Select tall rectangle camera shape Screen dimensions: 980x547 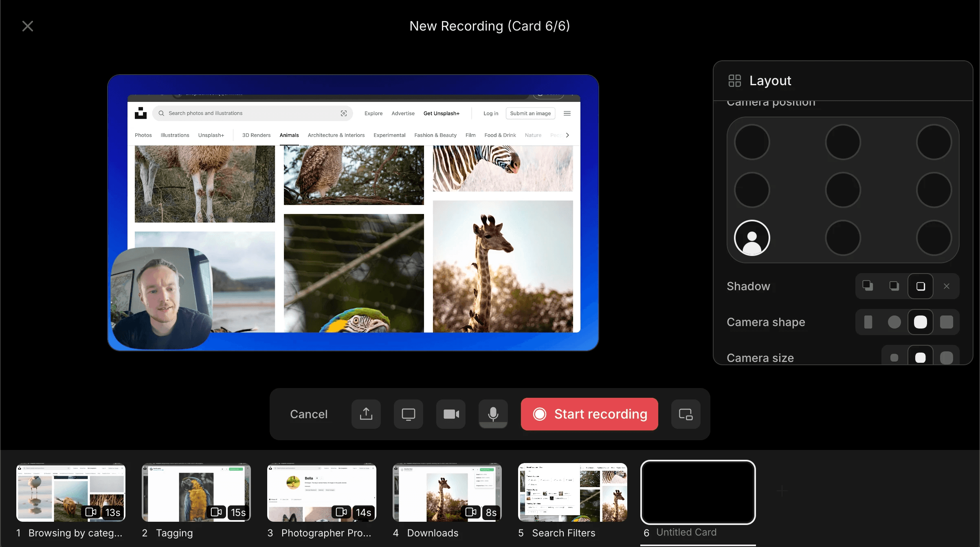click(x=868, y=322)
